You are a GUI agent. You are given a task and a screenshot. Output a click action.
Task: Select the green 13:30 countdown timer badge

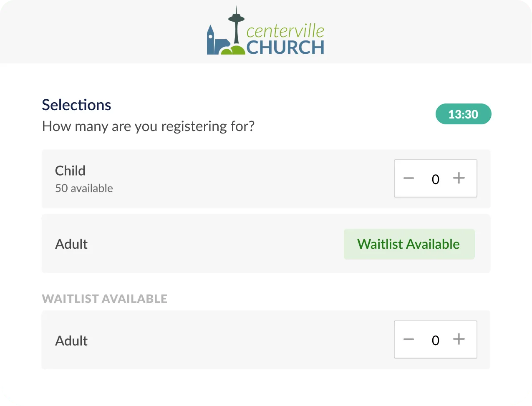click(x=463, y=114)
